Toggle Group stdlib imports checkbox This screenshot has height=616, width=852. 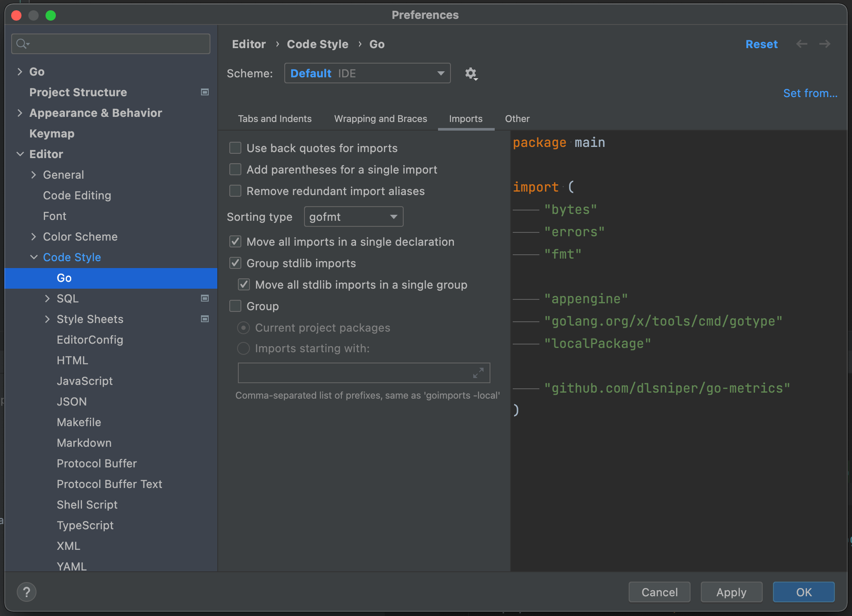235,263
